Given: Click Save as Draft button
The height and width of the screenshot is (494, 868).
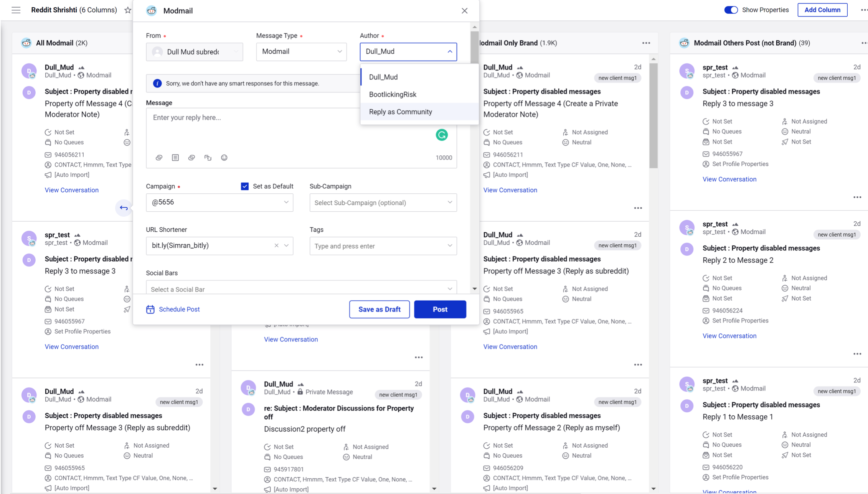Looking at the screenshot, I should (x=379, y=309).
